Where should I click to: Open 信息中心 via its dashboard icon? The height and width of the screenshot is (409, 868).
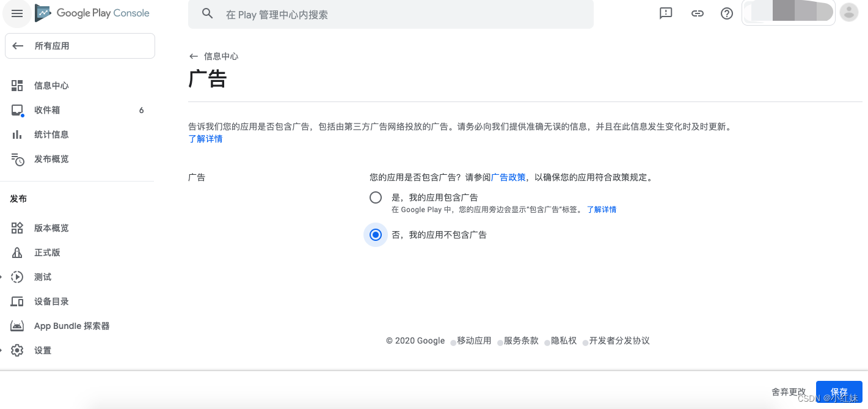pos(17,85)
